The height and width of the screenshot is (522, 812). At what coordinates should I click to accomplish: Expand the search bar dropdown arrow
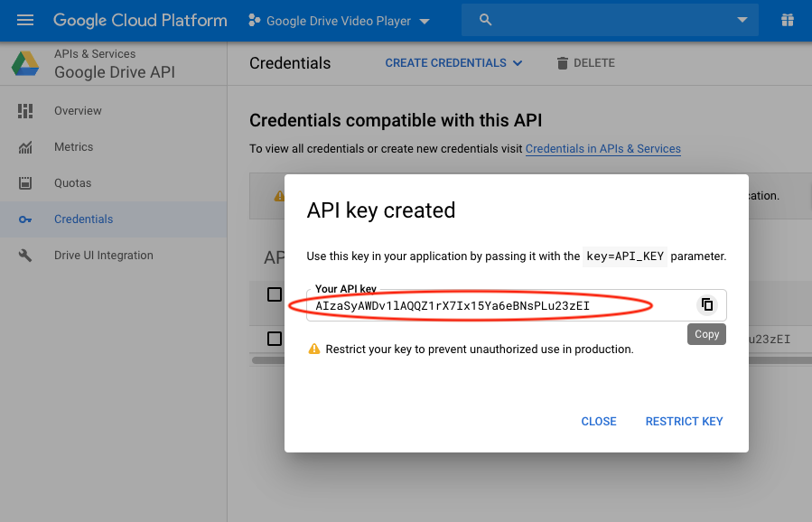742,20
